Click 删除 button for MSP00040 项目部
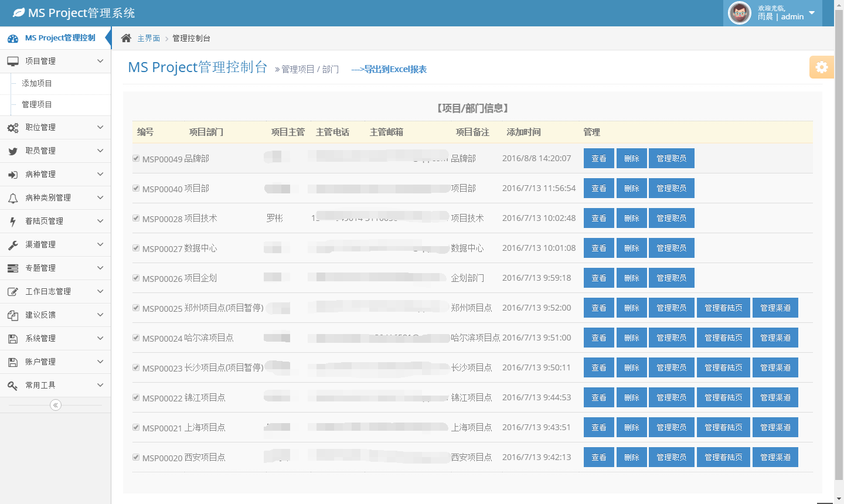The width and height of the screenshot is (844, 504). (x=631, y=188)
